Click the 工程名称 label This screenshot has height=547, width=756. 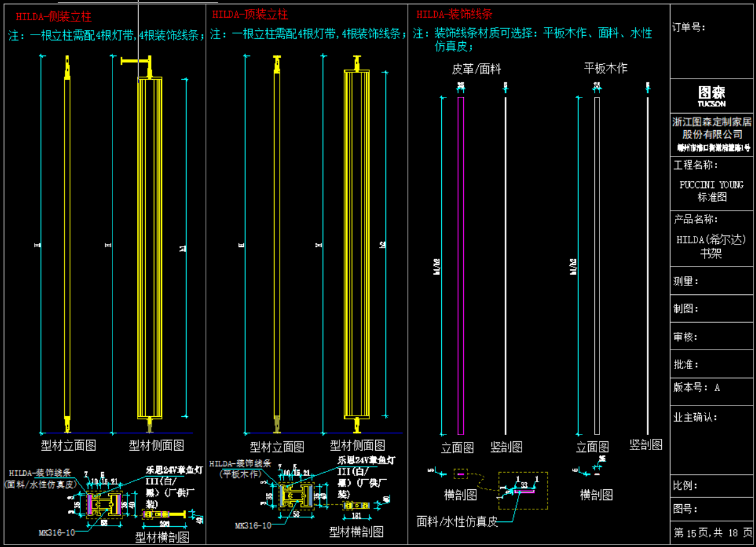696,165
